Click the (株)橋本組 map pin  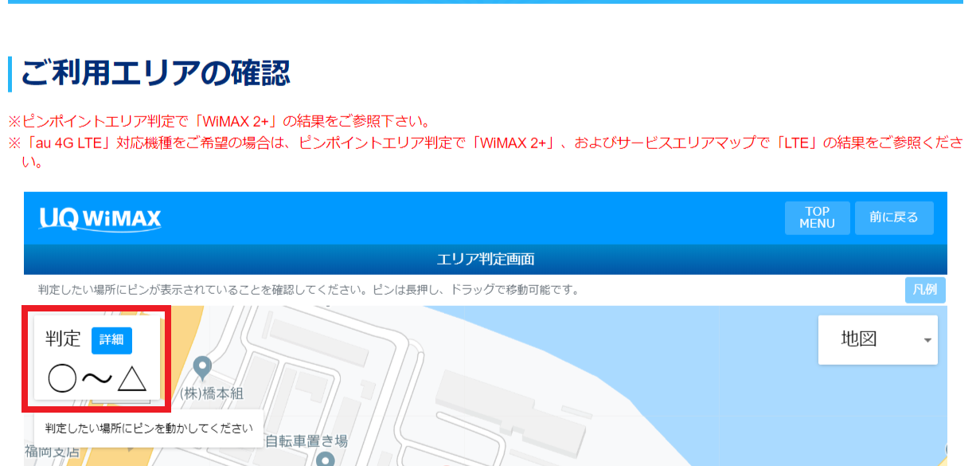click(x=203, y=368)
